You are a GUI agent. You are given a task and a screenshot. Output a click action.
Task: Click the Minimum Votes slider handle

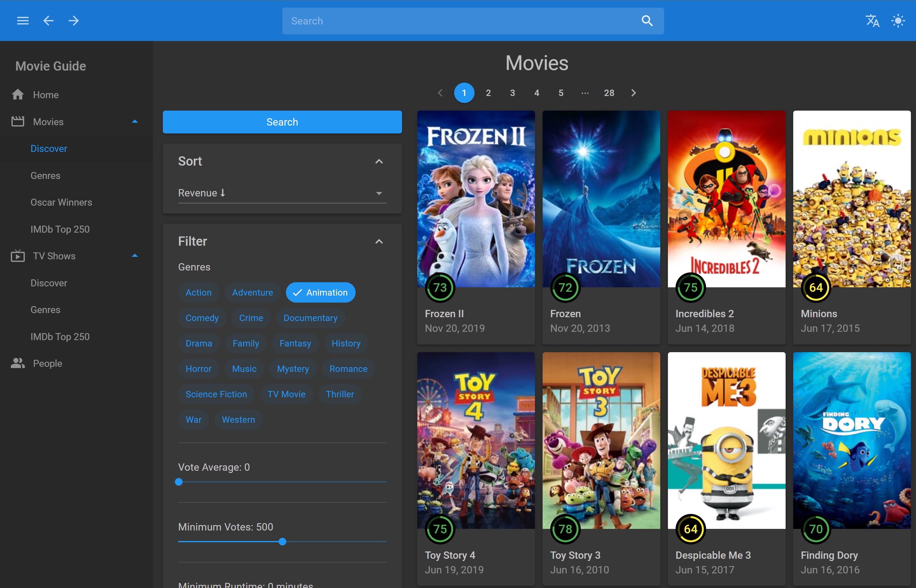(x=282, y=541)
